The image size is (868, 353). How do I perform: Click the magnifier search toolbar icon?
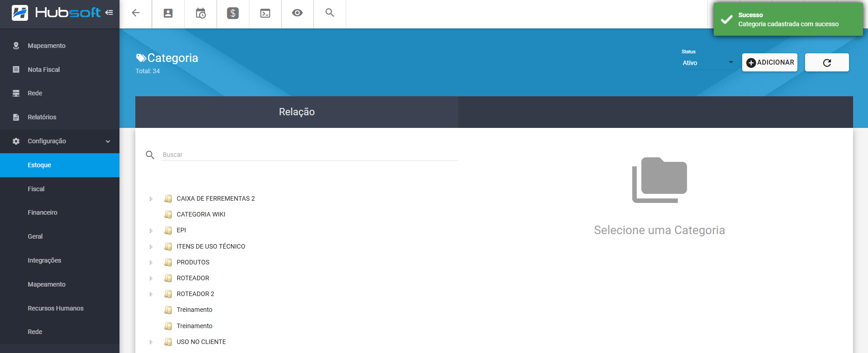[x=329, y=13]
